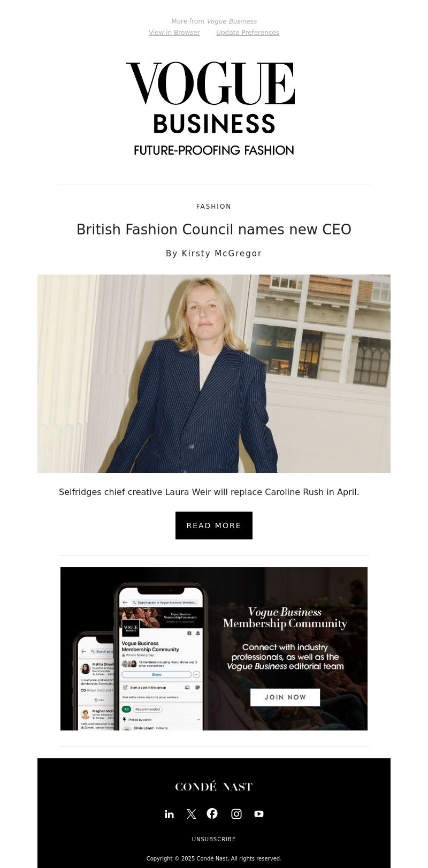
Task: Click the By Kirsty McGregor byline
Action: [x=214, y=254]
